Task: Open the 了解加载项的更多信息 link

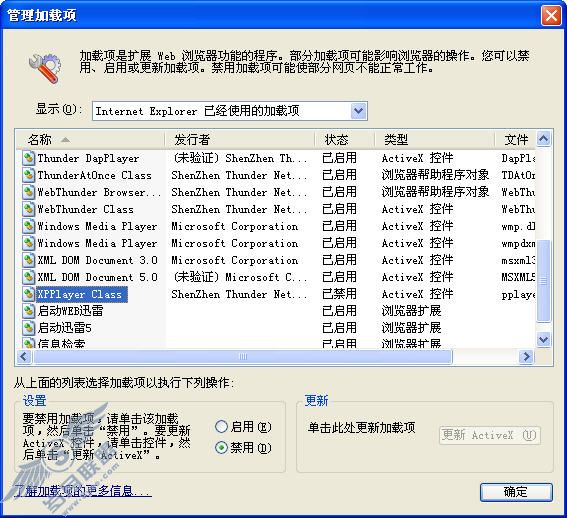Action: pyautogui.click(x=83, y=491)
